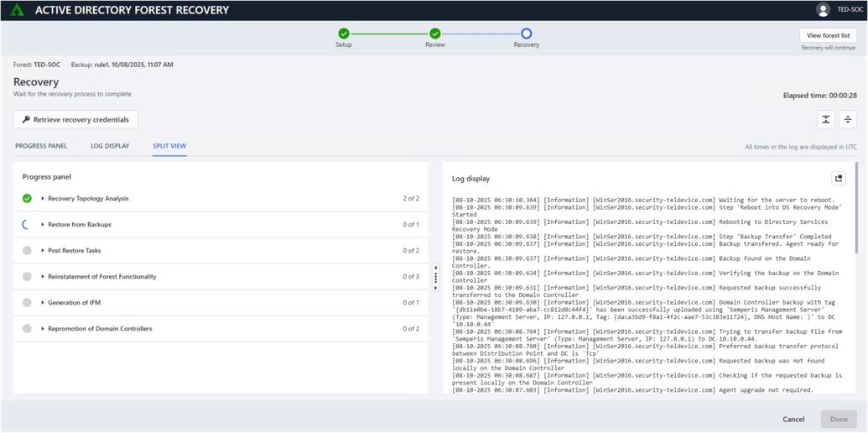Open the TED-SOC user profile icon

(x=823, y=10)
